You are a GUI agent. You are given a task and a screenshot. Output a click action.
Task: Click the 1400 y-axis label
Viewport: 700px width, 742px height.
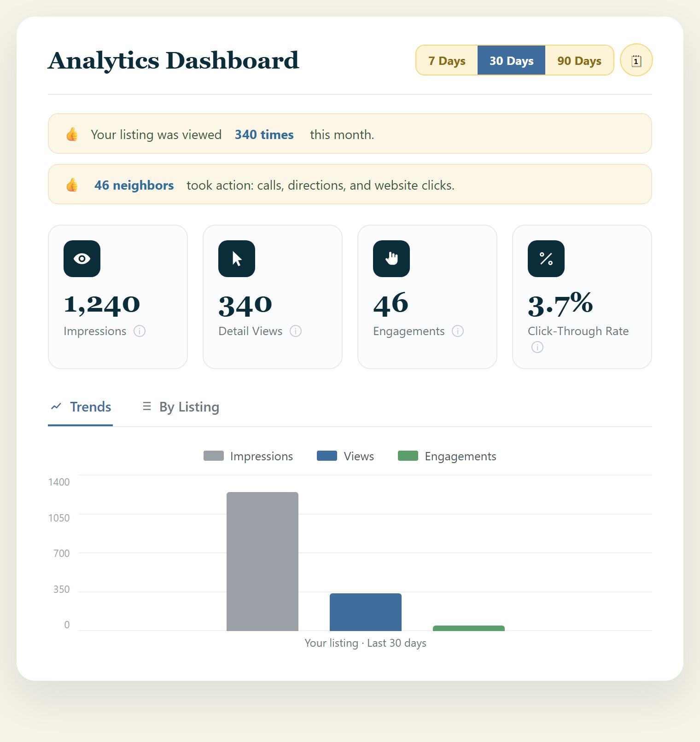click(59, 482)
